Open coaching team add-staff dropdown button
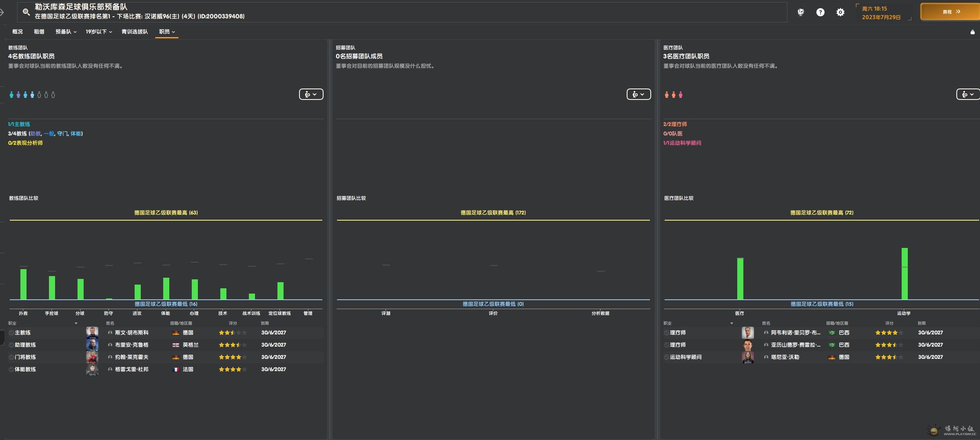The image size is (980, 440). pos(311,94)
